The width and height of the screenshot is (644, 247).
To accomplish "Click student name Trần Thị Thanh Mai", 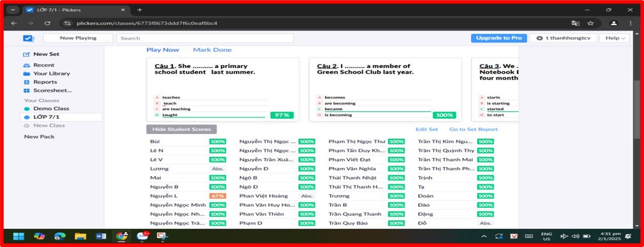I will (446, 160).
